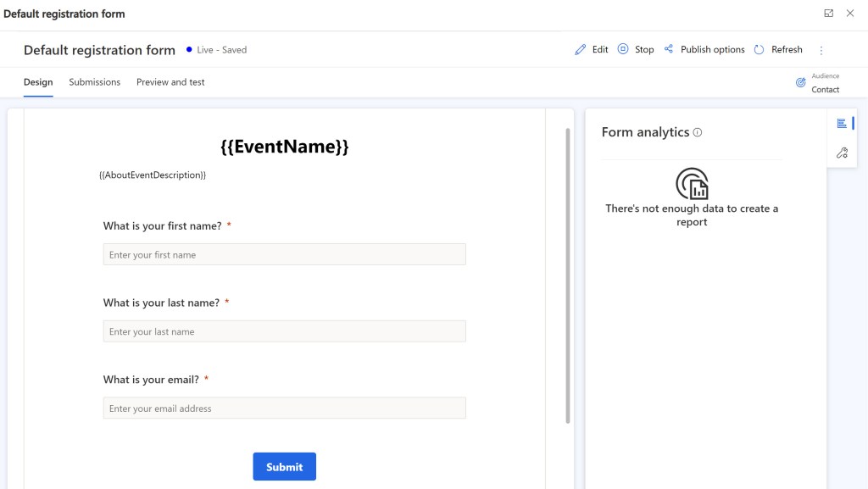Screen dimensions: 868x489
Task: Click the Contact audience label
Action: point(825,90)
